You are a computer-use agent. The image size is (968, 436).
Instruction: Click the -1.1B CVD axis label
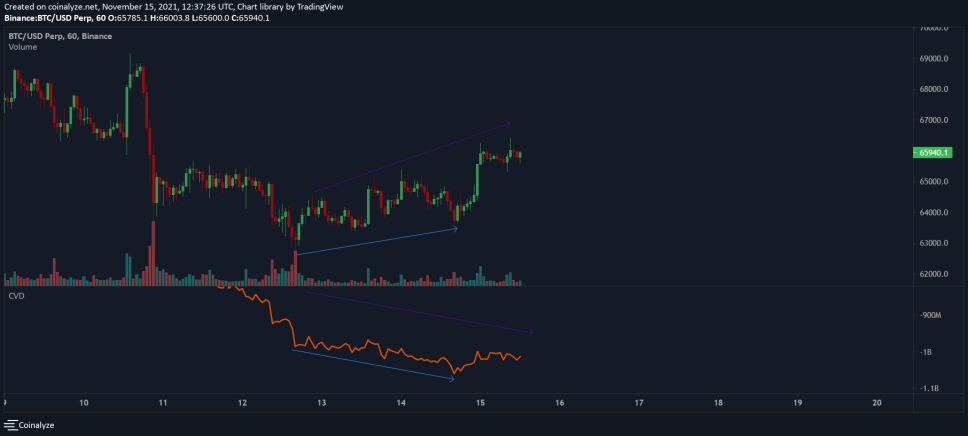(x=928, y=389)
